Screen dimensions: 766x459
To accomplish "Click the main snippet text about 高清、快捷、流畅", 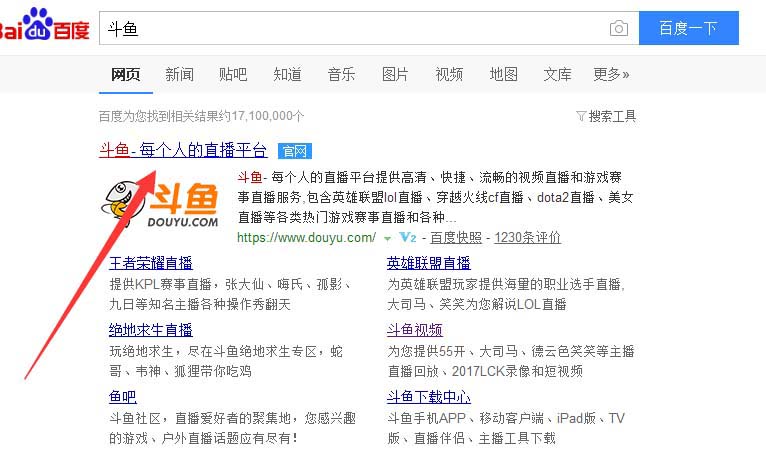I will pyautogui.click(x=435, y=197).
